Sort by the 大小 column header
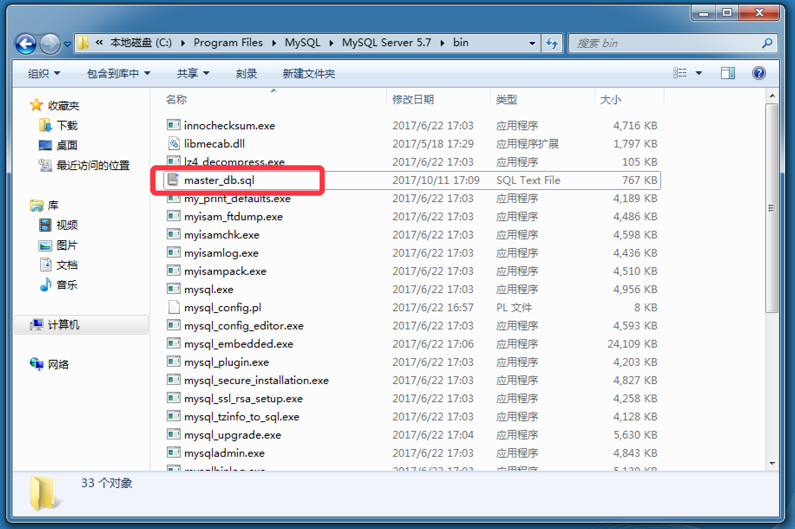795x529 pixels. tap(610, 100)
